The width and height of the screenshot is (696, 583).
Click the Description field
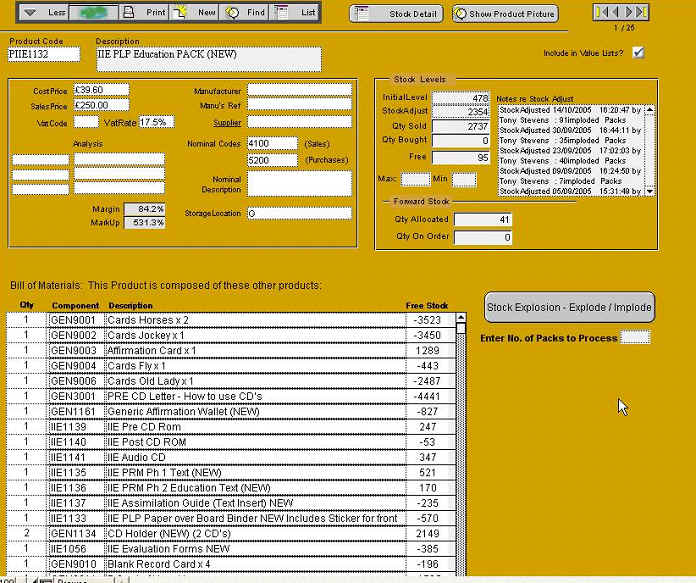[209, 59]
